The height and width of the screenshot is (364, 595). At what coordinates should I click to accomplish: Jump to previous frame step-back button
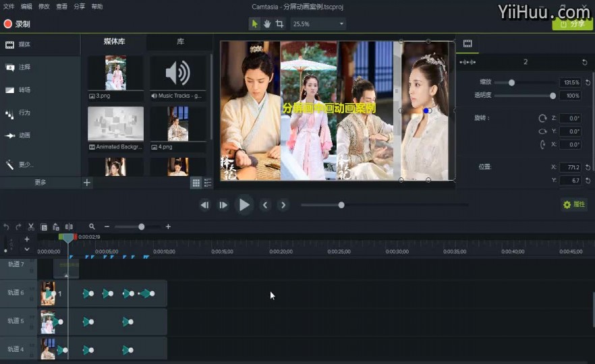[x=205, y=205]
